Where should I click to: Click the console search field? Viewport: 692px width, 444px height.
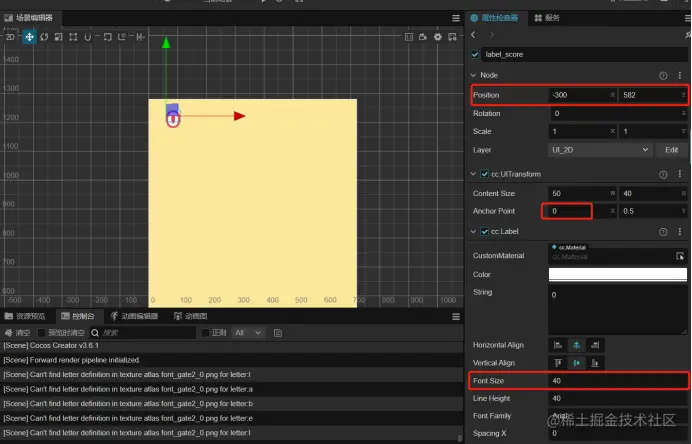(x=143, y=333)
